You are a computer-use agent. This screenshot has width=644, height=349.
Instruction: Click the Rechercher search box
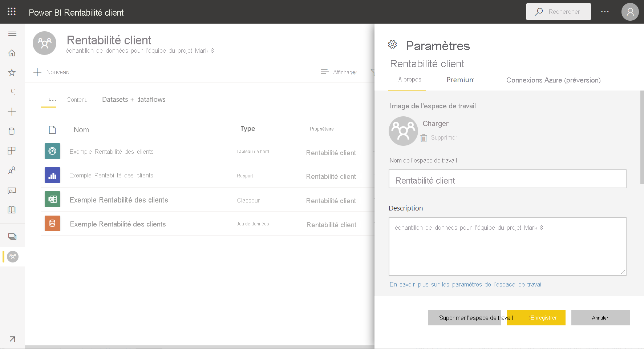coord(558,12)
